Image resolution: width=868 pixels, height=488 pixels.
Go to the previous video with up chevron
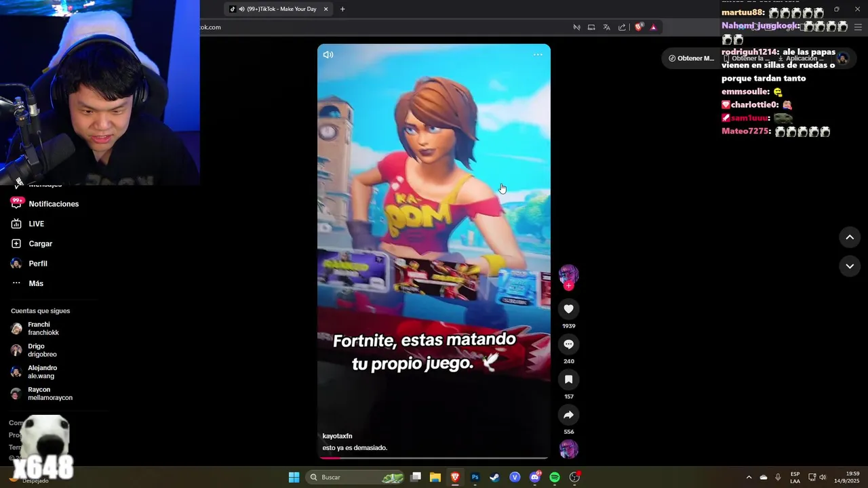point(850,237)
